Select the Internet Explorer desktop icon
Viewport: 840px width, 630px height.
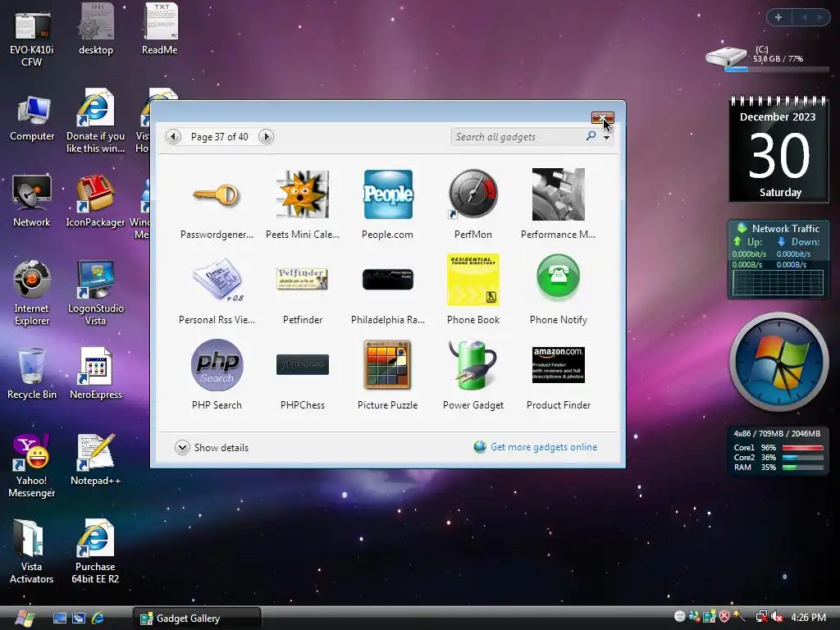[x=32, y=293]
